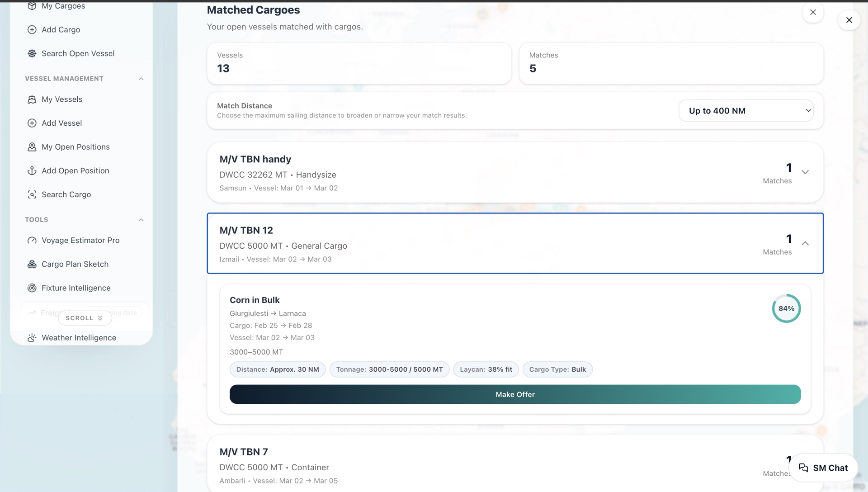
Task: Click the Add Cargo plus icon
Action: (x=32, y=30)
